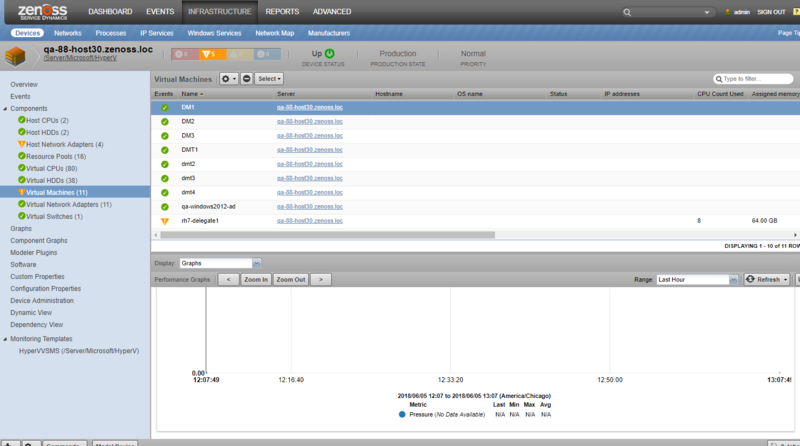800x446 pixels.
Task: Pan graphs back with the < button
Action: (x=229, y=280)
